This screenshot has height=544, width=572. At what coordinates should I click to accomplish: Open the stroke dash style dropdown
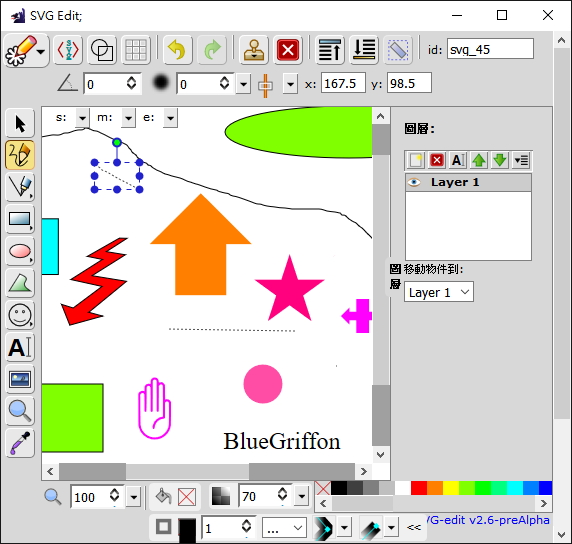[x=284, y=528]
